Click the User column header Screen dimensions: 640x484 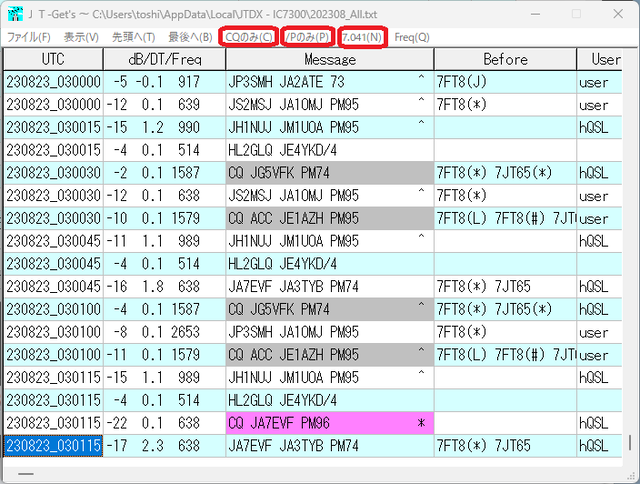pyautogui.click(x=600, y=59)
